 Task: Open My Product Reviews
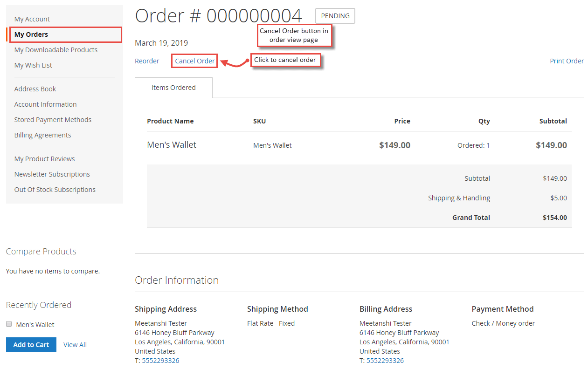pos(44,158)
